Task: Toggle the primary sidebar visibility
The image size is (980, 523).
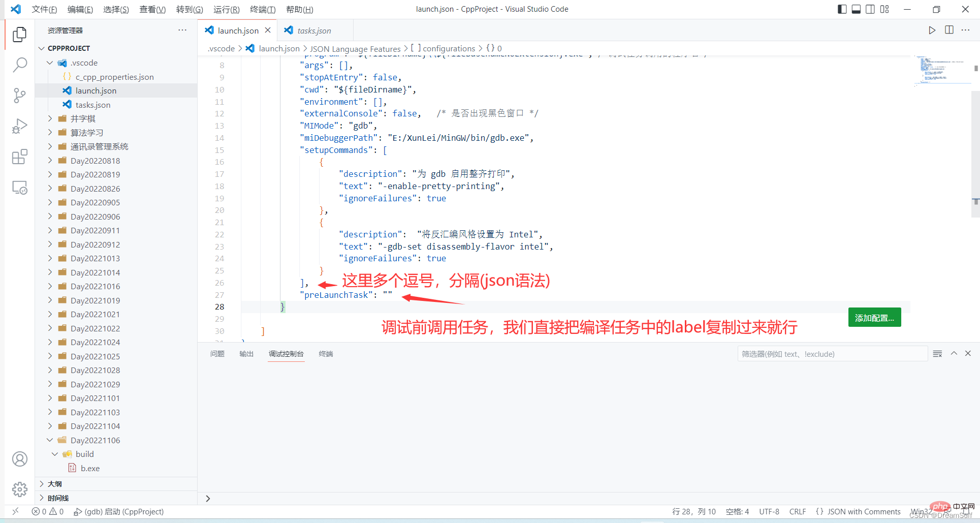Action: [x=842, y=9]
